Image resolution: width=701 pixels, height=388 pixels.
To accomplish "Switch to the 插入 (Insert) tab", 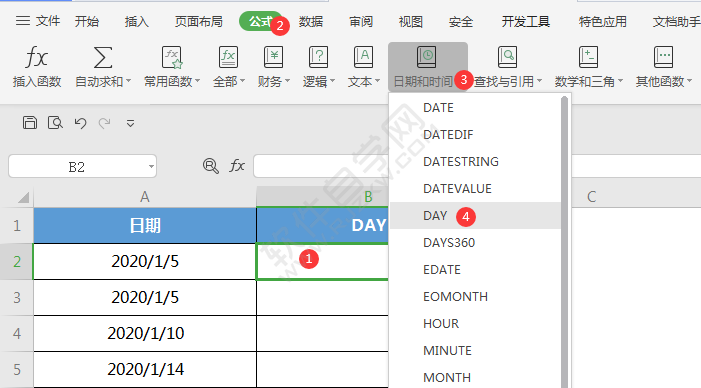I will click(136, 21).
